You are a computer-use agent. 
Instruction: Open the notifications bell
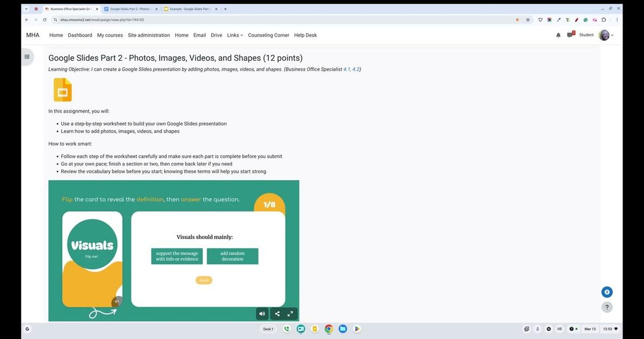(558, 35)
